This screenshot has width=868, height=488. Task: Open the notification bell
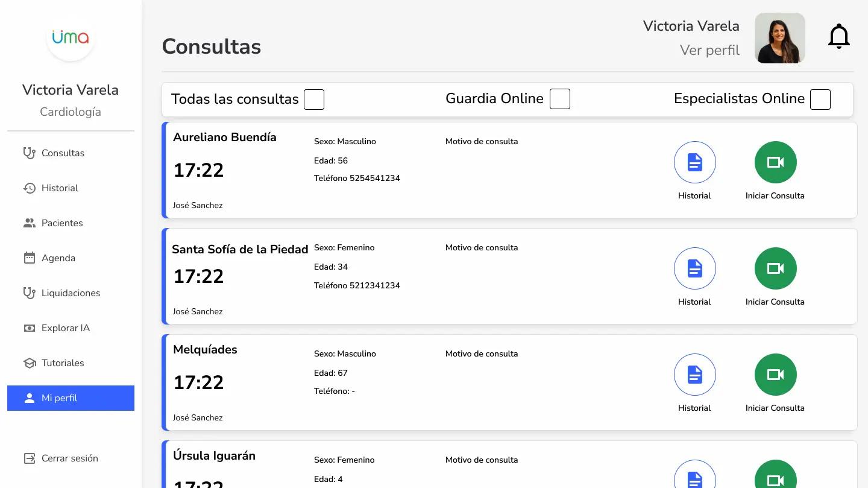[x=839, y=36]
